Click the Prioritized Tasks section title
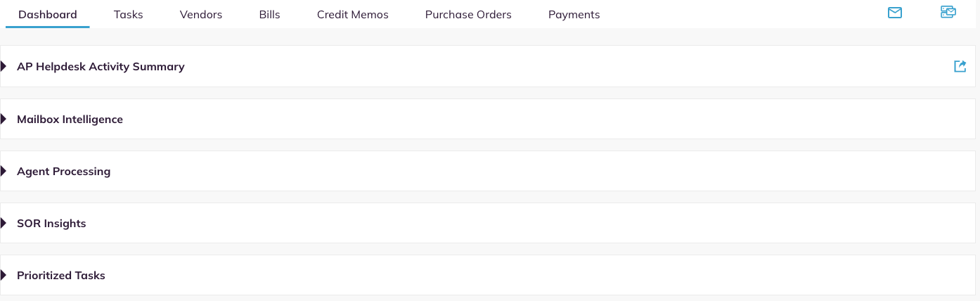980x301 pixels. (x=61, y=275)
